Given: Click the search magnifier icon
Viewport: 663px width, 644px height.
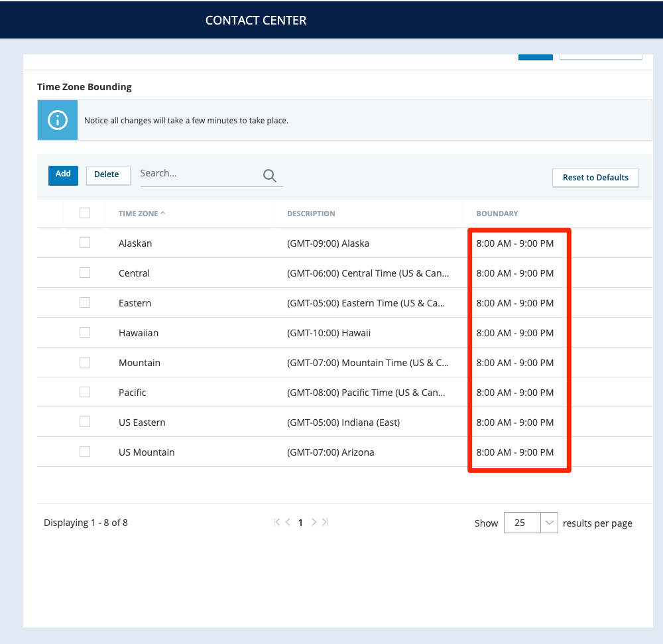Looking at the screenshot, I should click(269, 175).
